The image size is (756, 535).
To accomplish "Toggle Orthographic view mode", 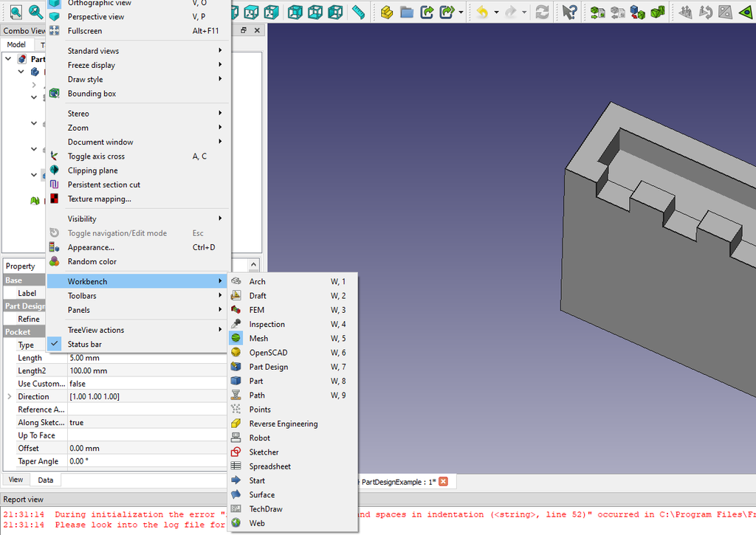I will tap(111, 4).
